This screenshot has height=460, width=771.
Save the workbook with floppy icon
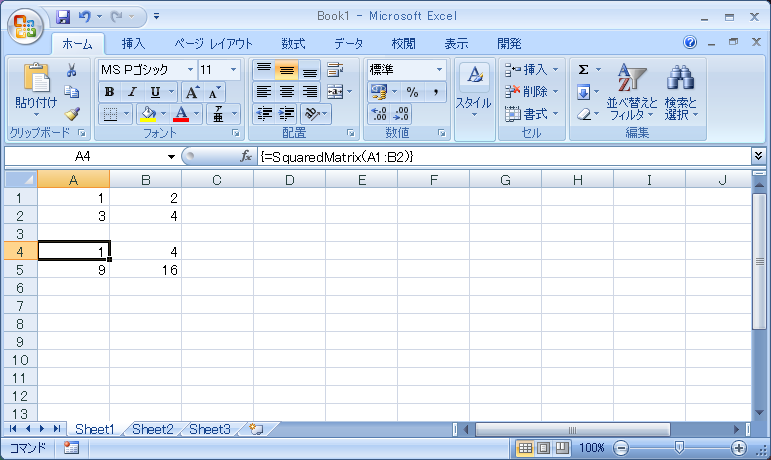pos(63,17)
